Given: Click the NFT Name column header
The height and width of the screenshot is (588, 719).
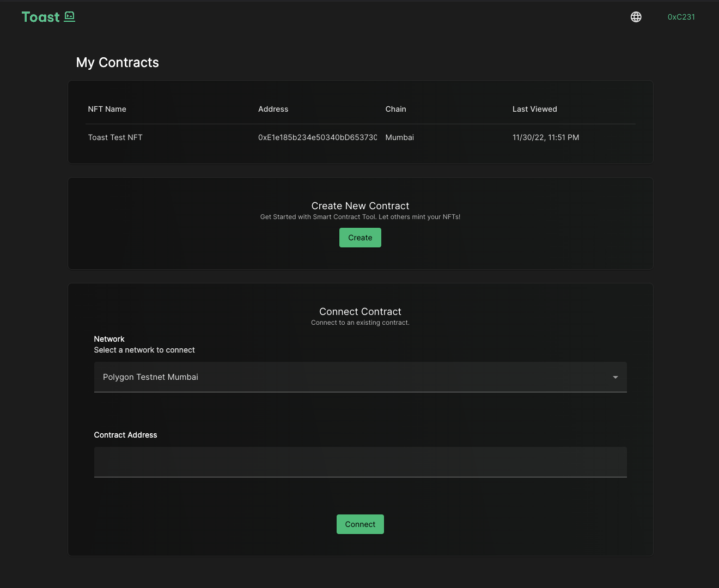Looking at the screenshot, I should tap(107, 109).
